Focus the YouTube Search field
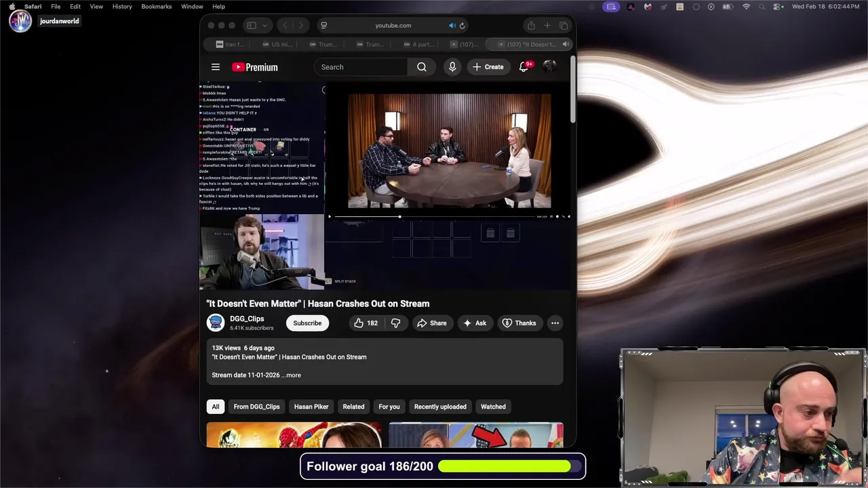 point(361,67)
